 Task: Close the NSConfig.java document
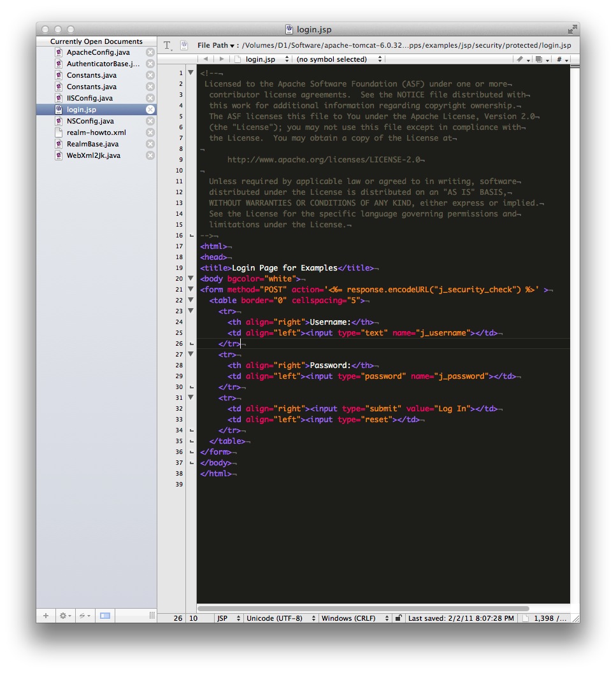150,121
